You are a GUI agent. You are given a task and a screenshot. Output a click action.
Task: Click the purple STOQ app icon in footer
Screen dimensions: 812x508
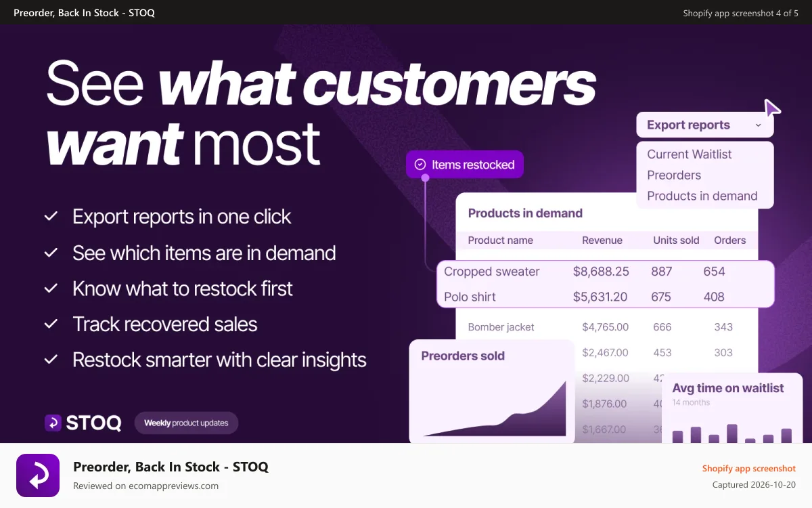[38, 475]
